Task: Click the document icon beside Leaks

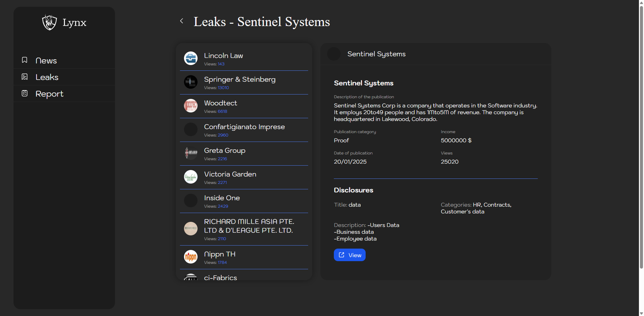Action: [x=25, y=77]
